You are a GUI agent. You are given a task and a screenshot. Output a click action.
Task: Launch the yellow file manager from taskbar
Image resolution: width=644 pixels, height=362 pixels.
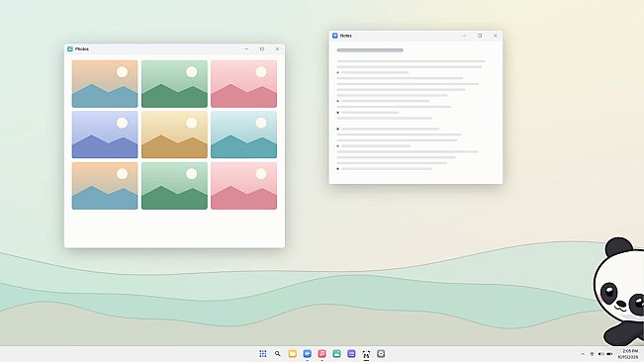[x=293, y=353]
